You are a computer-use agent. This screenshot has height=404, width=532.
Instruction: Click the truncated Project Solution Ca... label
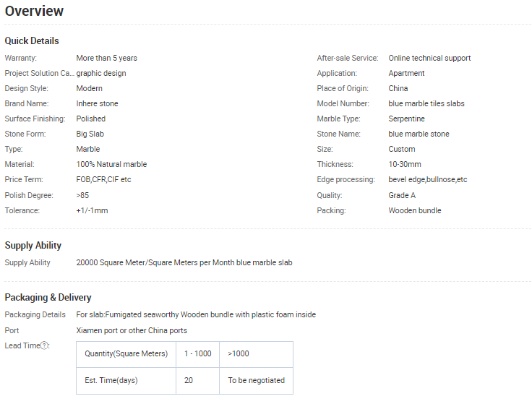[x=39, y=73]
